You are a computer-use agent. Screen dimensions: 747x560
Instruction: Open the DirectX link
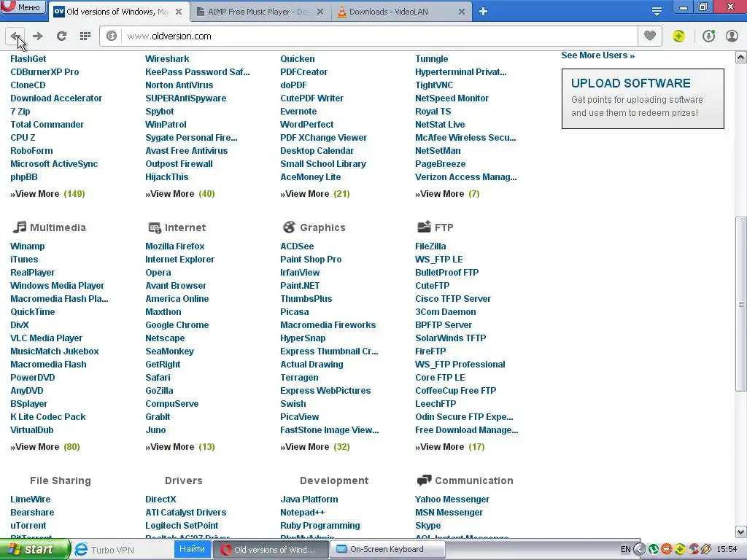pyautogui.click(x=160, y=499)
